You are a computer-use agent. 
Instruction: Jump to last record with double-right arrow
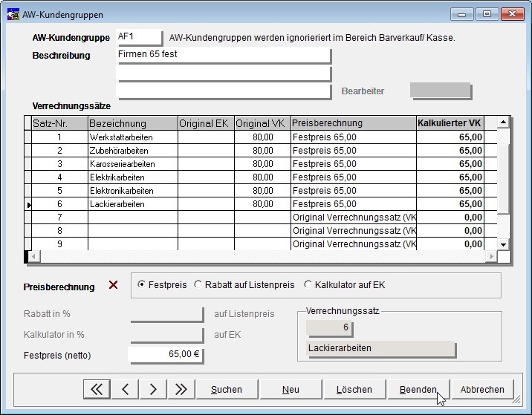181,389
